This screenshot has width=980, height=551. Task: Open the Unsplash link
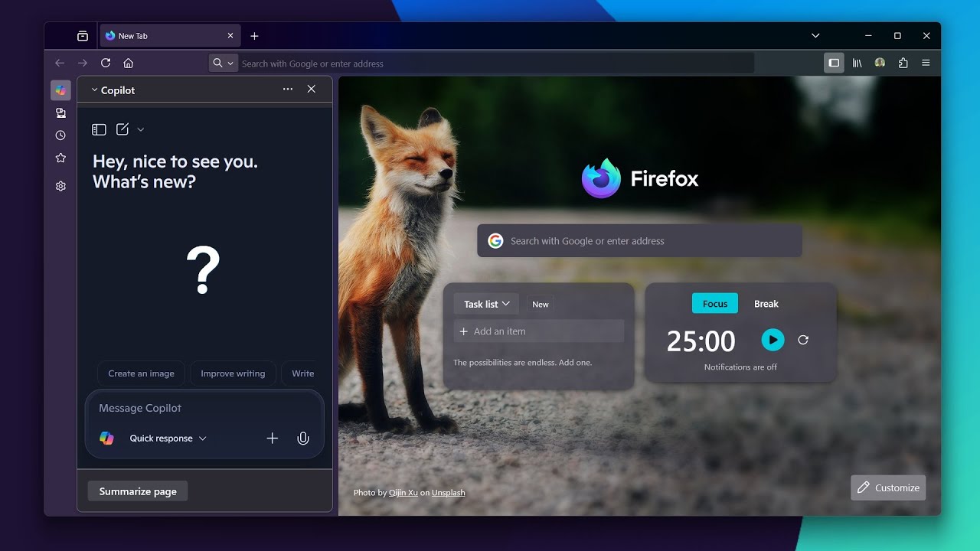pyautogui.click(x=448, y=493)
